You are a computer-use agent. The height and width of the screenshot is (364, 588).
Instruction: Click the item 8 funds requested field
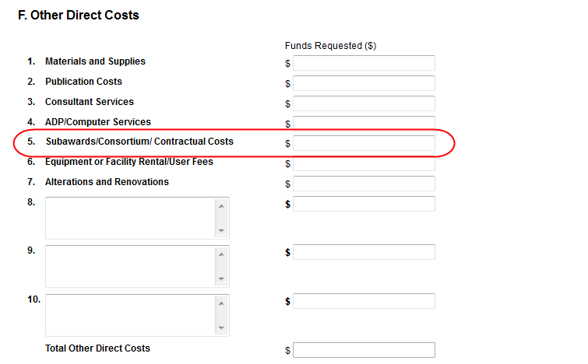coord(364,204)
